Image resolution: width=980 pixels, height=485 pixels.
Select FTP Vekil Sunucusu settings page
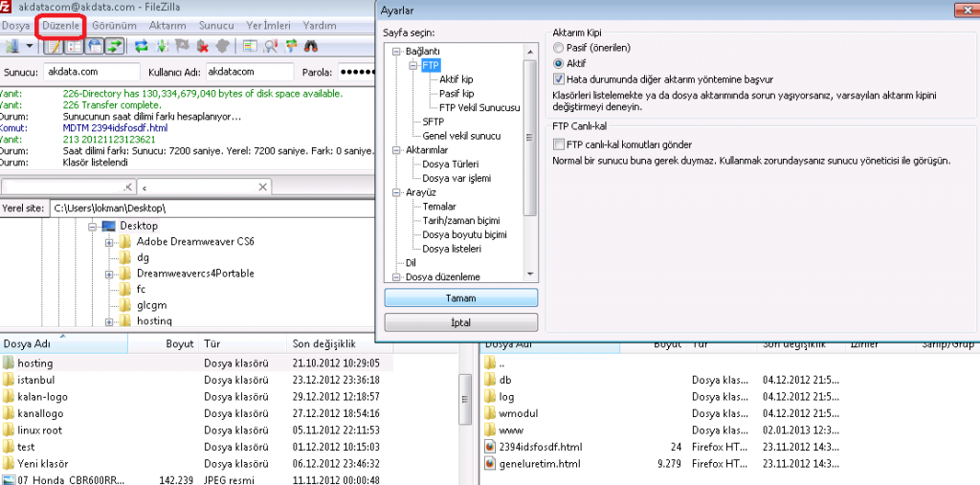coord(479,107)
